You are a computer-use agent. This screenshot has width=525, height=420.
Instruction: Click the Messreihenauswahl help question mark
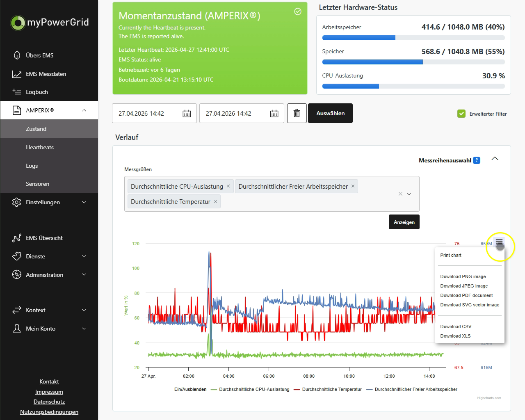[x=477, y=160]
